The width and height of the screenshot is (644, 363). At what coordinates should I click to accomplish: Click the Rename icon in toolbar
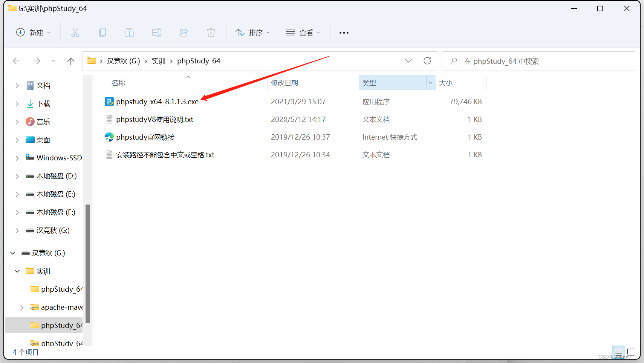157,32
